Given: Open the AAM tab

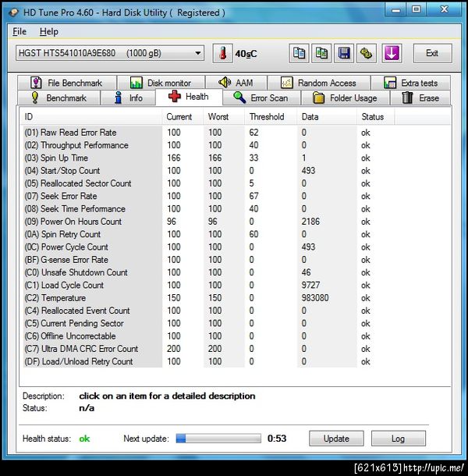Looking at the screenshot, I should pyautogui.click(x=236, y=83).
